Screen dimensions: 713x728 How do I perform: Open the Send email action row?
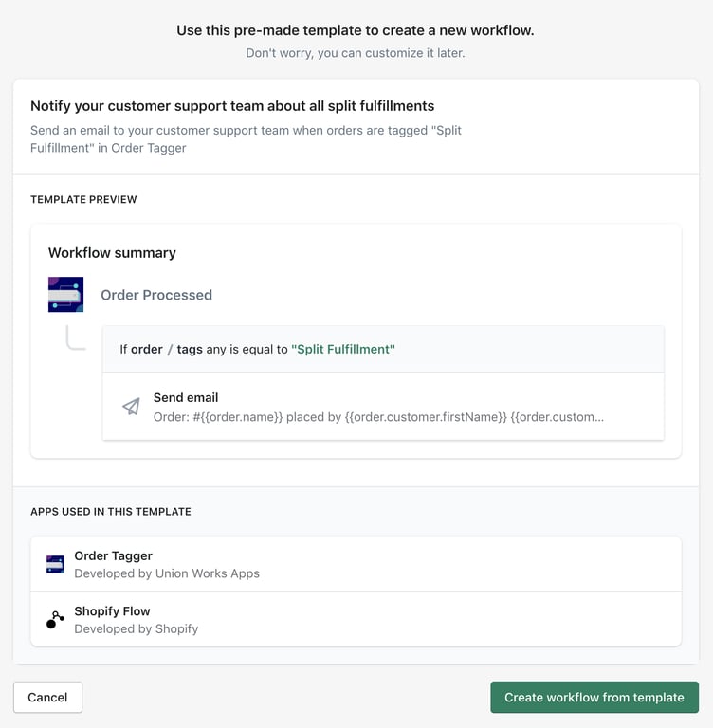(x=383, y=407)
